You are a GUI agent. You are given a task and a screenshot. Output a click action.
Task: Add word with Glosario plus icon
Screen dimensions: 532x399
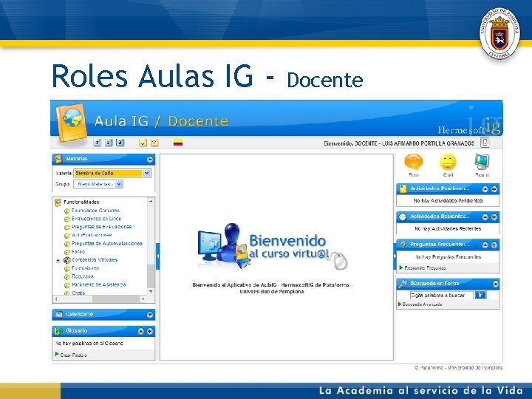point(149,331)
